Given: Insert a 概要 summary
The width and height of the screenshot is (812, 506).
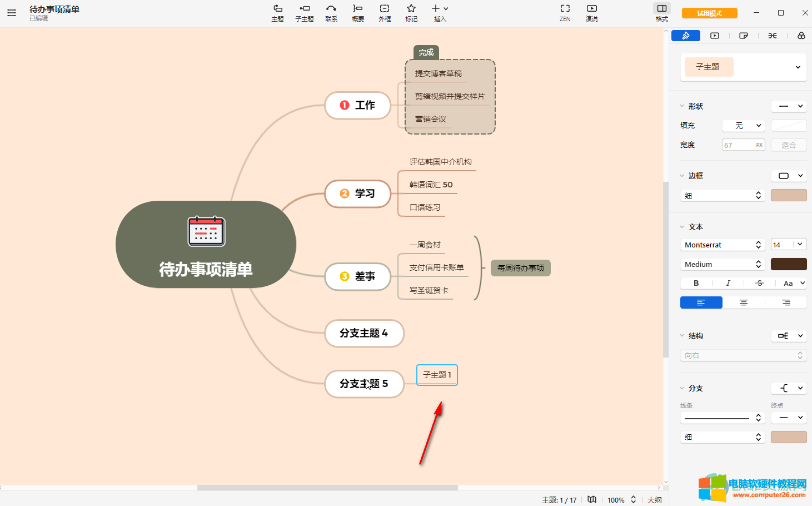Looking at the screenshot, I should pyautogui.click(x=358, y=13).
